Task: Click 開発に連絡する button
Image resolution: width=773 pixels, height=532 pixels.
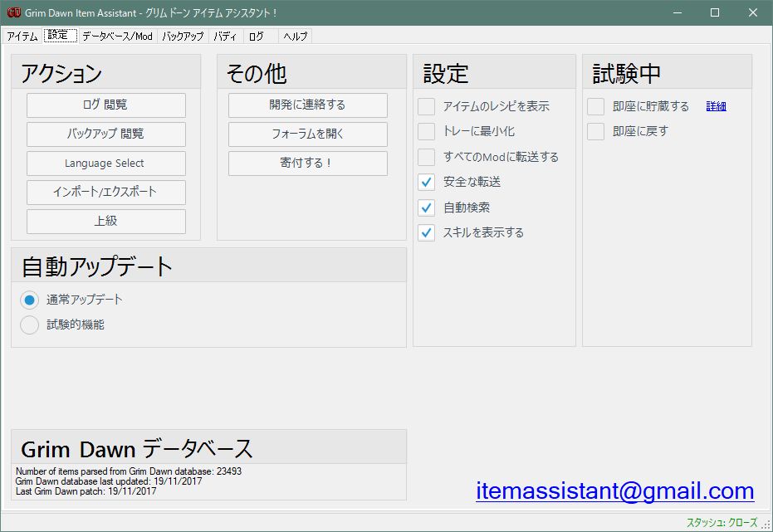Action: click(307, 105)
